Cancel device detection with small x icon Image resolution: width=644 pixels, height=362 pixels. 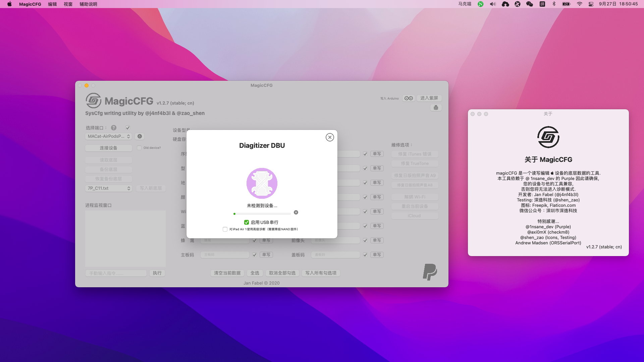click(x=296, y=213)
